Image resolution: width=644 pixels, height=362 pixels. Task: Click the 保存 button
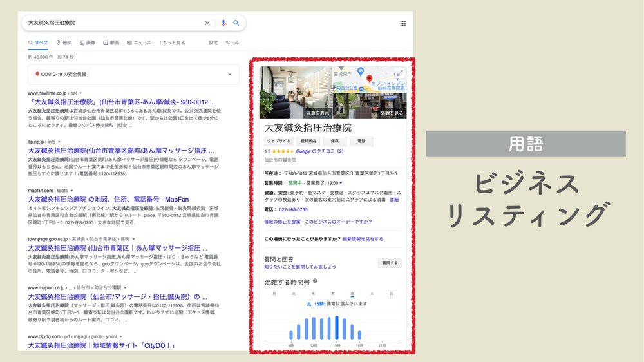coord(335,141)
